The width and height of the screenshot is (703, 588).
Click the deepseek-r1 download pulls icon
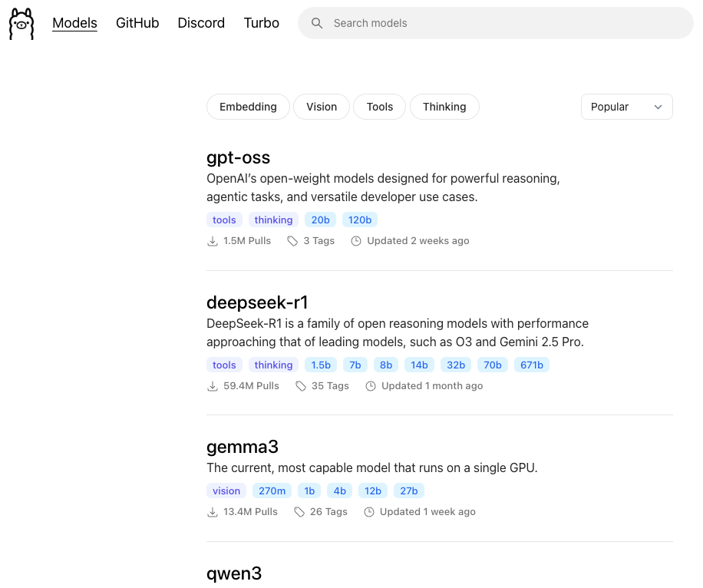(x=213, y=386)
